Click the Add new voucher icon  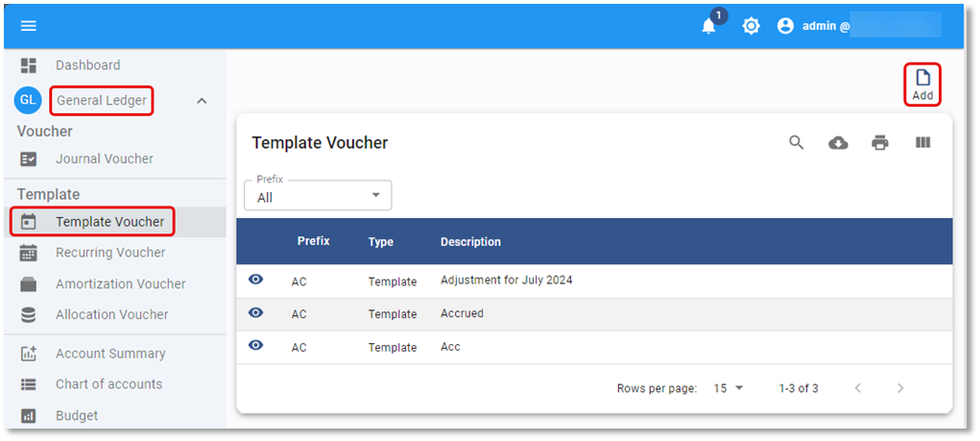922,85
